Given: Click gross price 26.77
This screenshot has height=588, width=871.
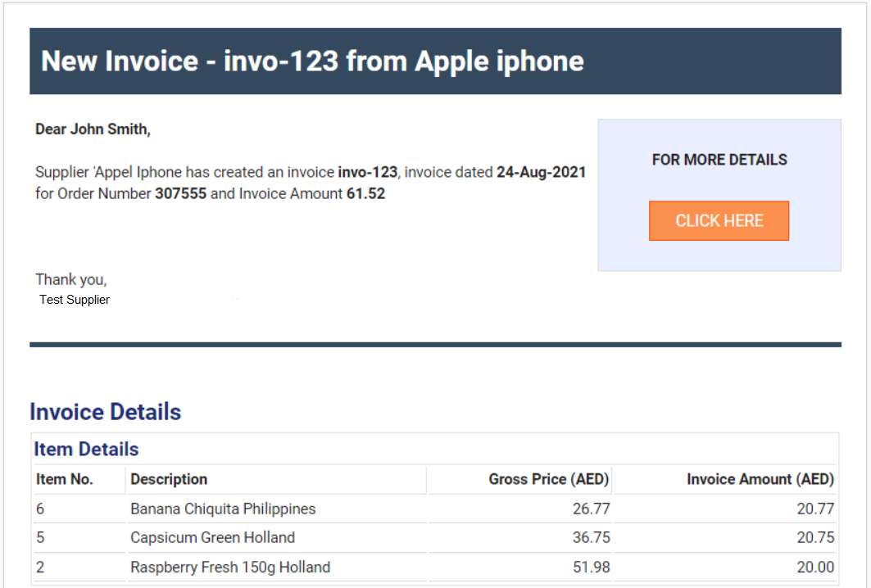Looking at the screenshot, I should click(x=591, y=509).
